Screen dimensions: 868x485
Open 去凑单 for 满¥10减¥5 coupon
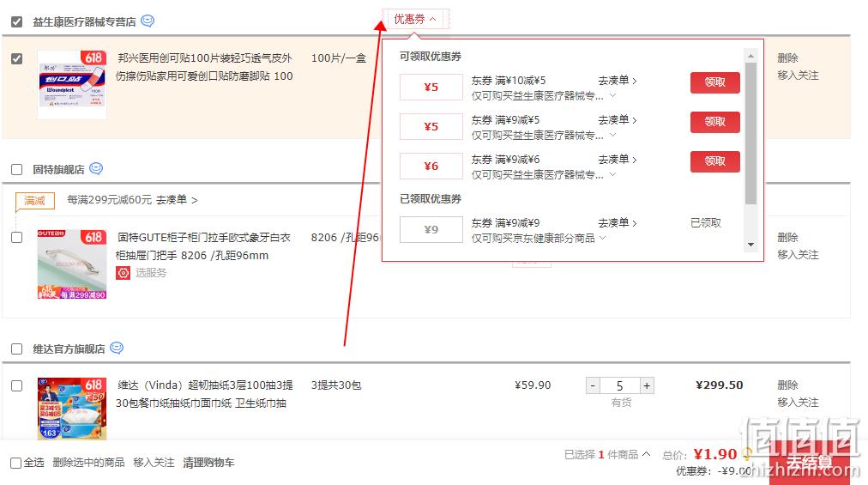pos(618,81)
